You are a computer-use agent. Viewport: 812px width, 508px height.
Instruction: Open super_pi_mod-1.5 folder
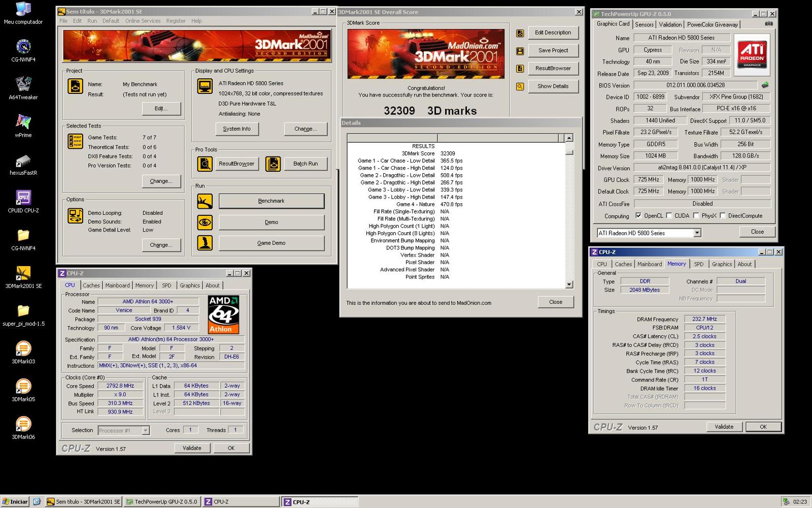tap(23, 315)
